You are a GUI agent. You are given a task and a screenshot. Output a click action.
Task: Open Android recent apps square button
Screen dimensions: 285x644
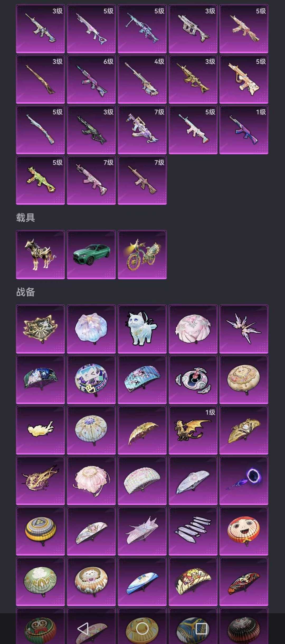point(201,628)
